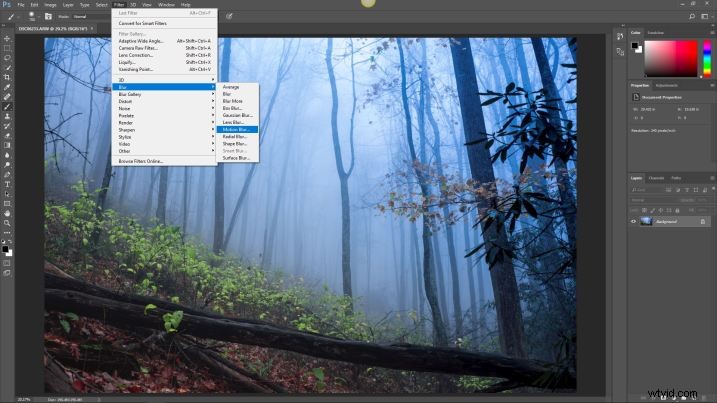Select the Lasso tool

coord(7,58)
